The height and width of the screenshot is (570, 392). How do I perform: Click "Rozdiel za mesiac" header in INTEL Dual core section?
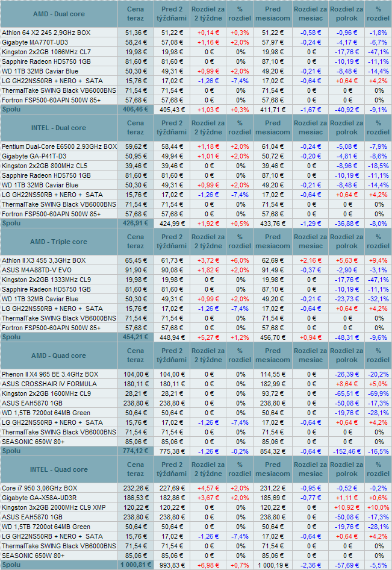click(x=311, y=128)
